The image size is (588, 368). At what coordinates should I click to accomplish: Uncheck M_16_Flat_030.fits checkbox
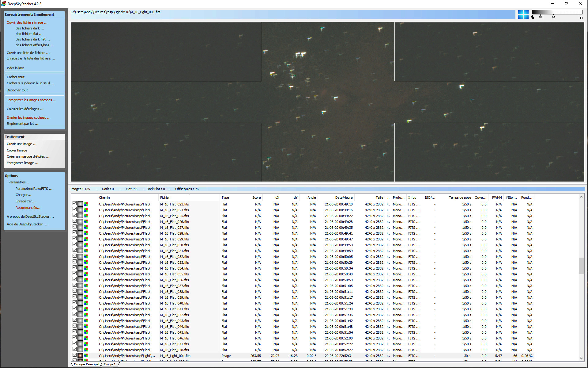(x=74, y=244)
